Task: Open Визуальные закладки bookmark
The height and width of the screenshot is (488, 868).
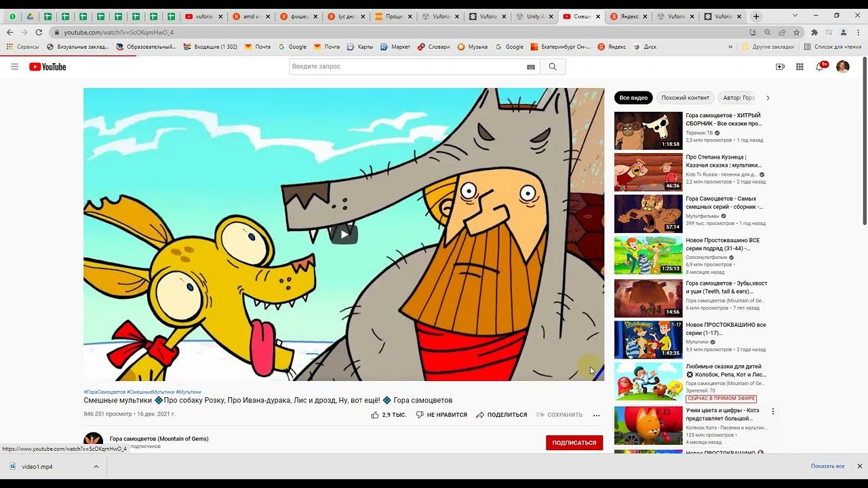Action: coord(78,47)
